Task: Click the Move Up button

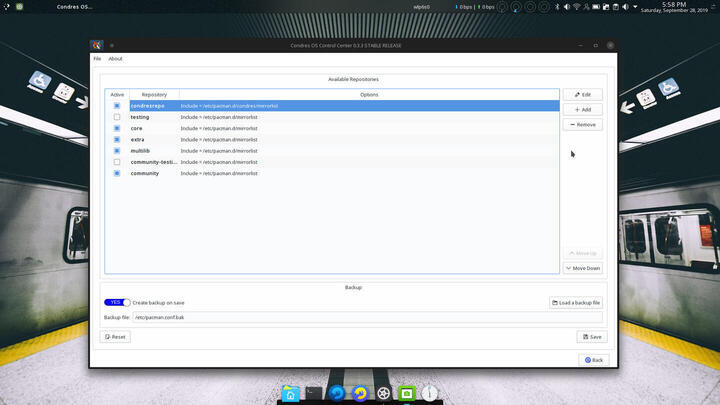Action: (583, 253)
